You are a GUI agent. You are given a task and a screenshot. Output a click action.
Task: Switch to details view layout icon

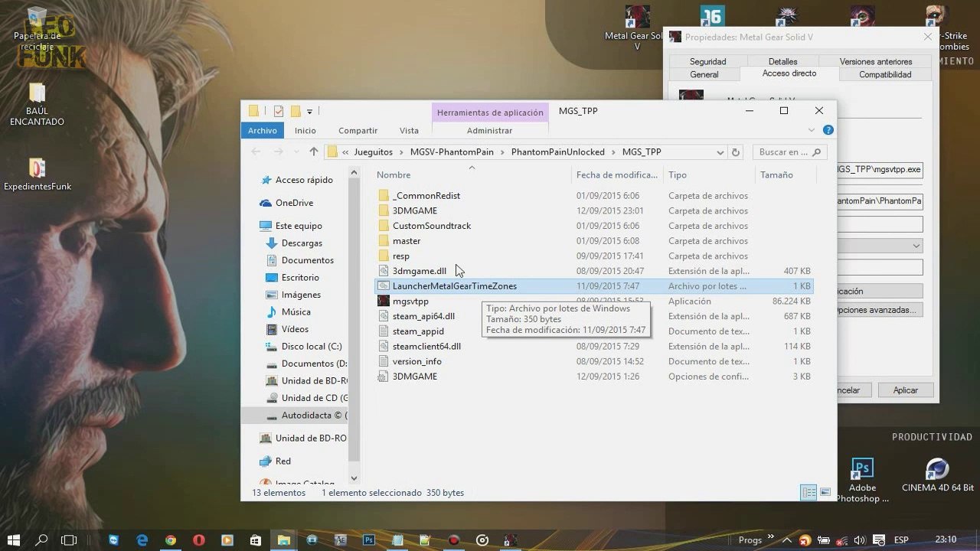tap(808, 493)
